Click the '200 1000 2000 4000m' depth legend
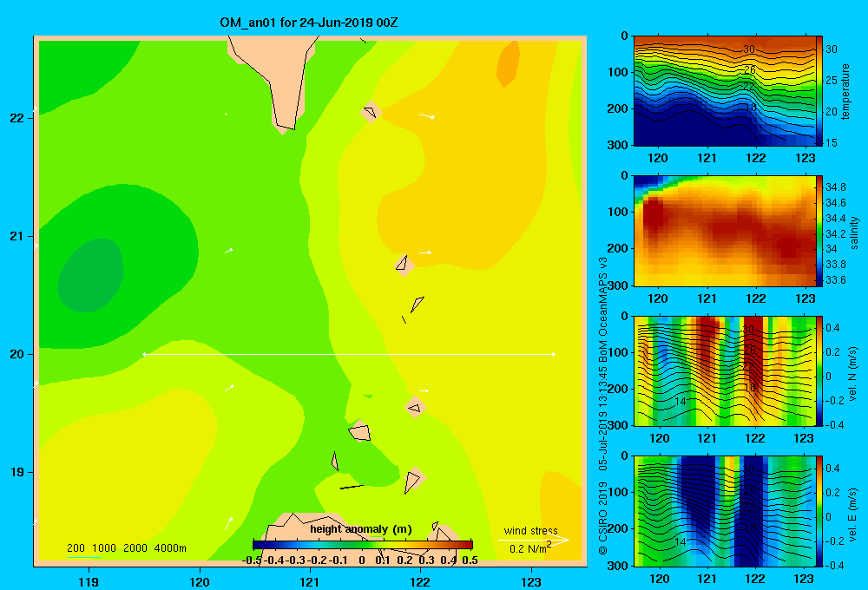Image resolution: width=868 pixels, height=590 pixels. pyautogui.click(x=126, y=548)
